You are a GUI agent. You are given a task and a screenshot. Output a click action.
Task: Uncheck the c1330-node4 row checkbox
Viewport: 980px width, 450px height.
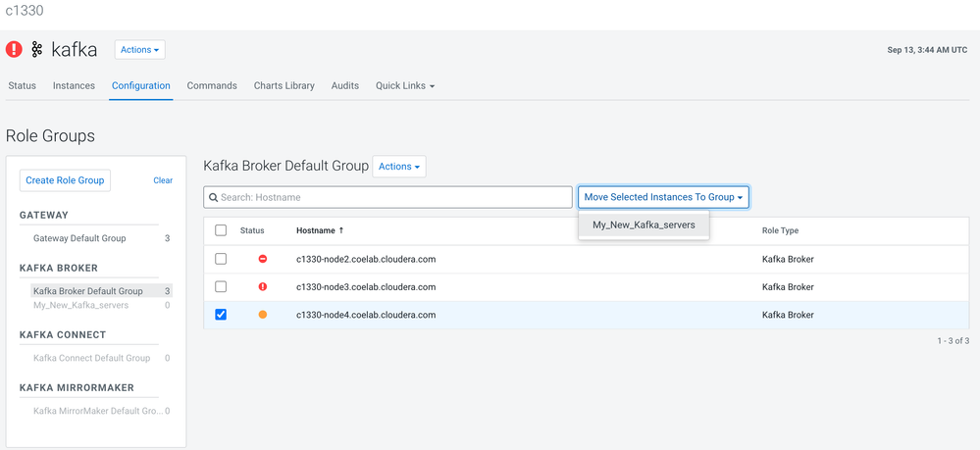pyautogui.click(x=221, y=315)
